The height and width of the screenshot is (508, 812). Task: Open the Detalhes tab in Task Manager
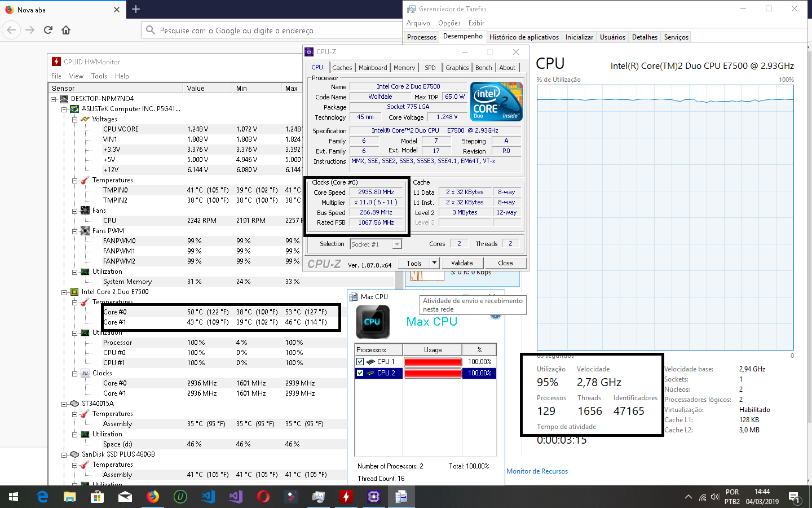(645, 37)
